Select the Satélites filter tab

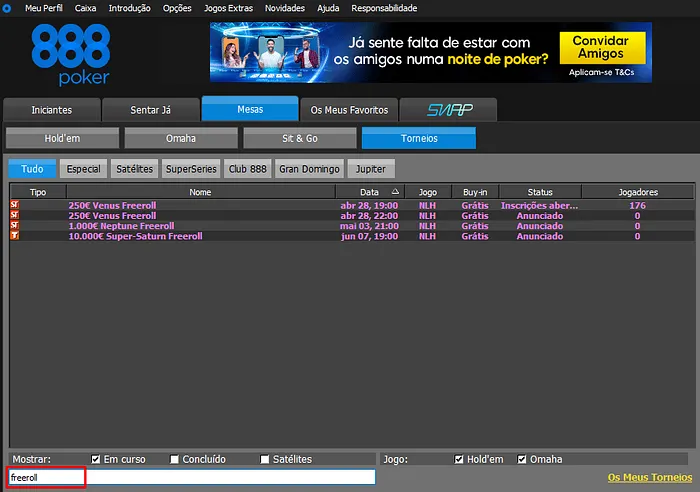pos(134,169)
